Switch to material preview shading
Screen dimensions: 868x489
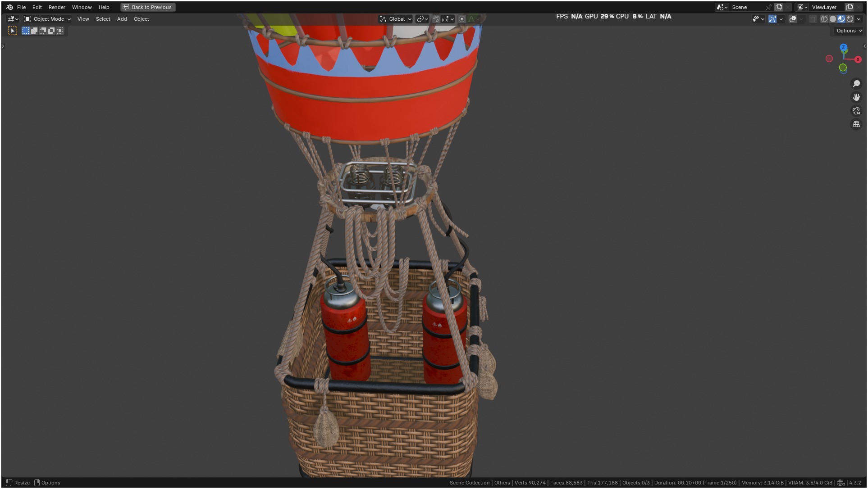(x=841, y=19)
